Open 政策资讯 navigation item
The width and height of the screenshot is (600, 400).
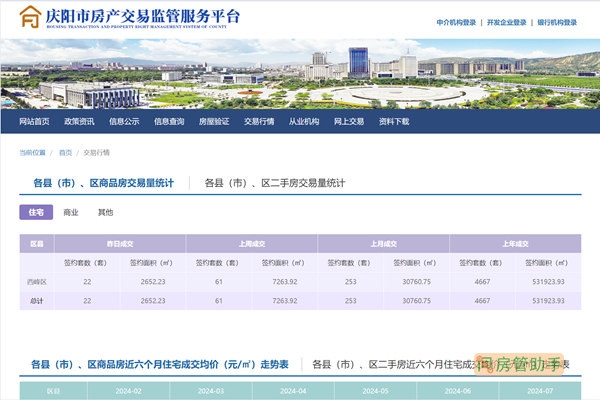(79, 121)
